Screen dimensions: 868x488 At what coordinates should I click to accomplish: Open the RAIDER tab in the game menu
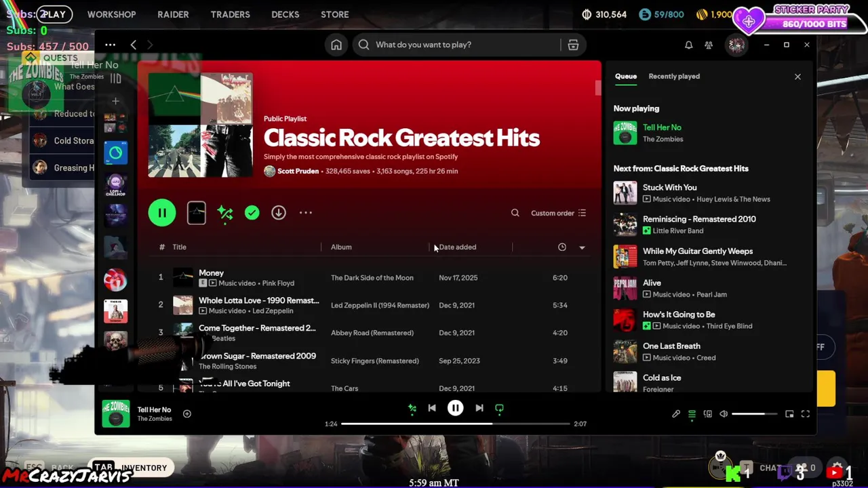(x=173, y=14)
